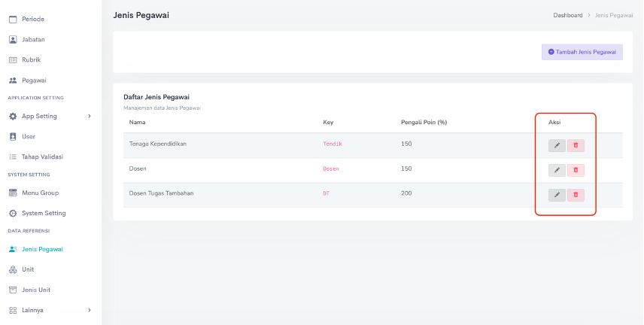Expand the Lainnya submenu chevron
Screen dimensions: 644x325
[90, 310]
